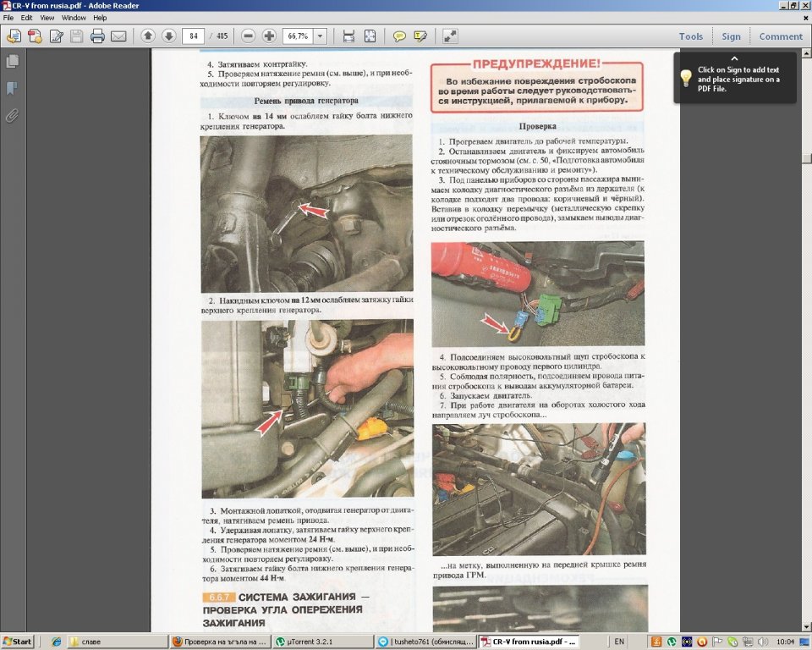Switch to µTorrent in the taskbar
The height and width of the screenshot is (650, 812).
click(322, 642)
